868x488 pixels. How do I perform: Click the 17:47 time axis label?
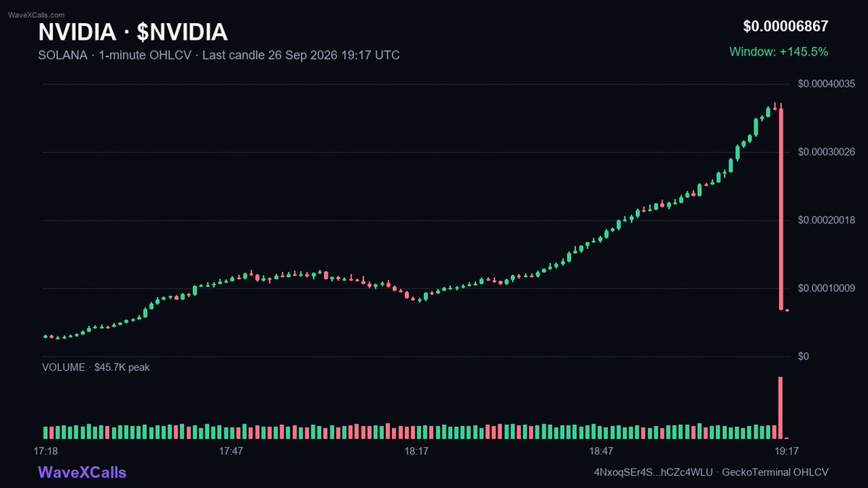click(x=231, y=451)
